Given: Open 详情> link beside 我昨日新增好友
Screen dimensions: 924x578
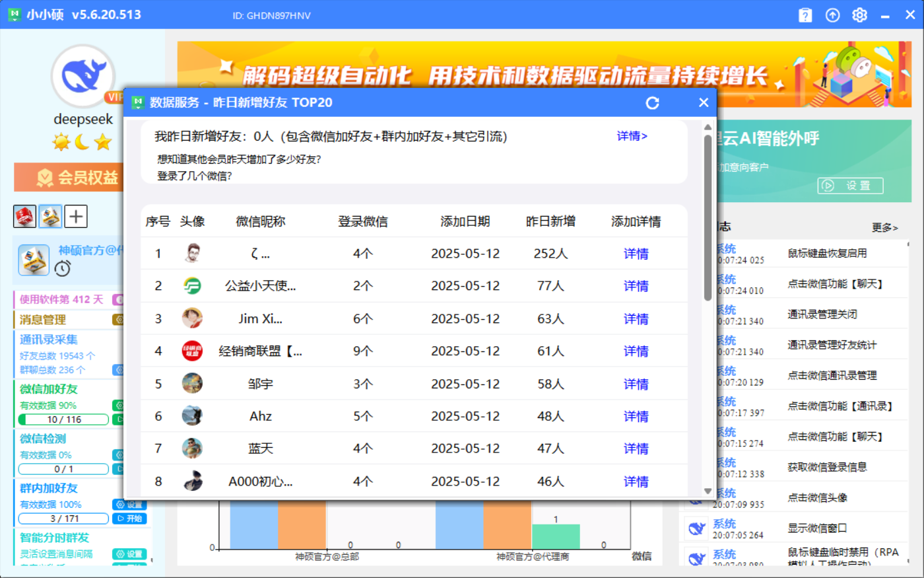Looking at the screenshot, I should pos(632,136).
